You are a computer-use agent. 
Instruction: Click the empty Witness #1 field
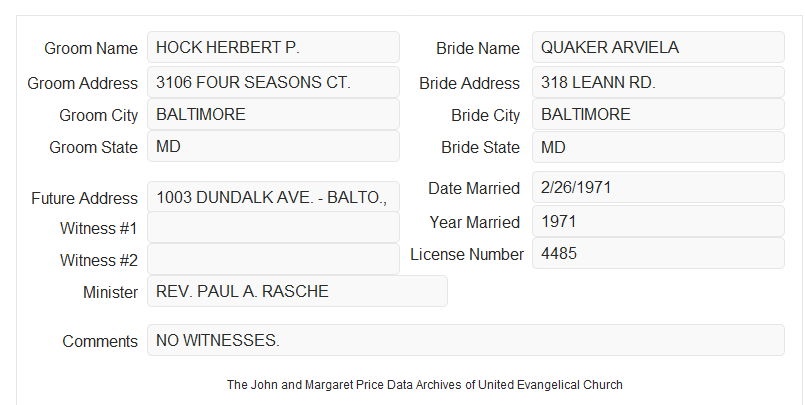coord(273,227)
